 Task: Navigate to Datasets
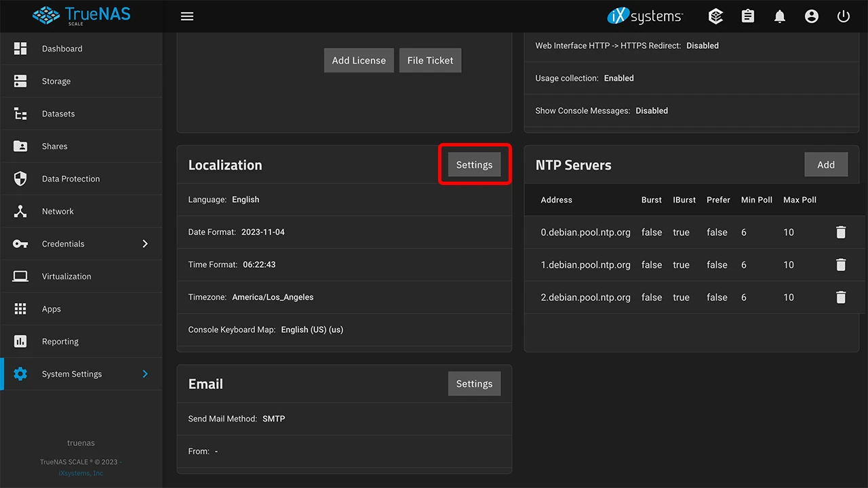point(58,114)
